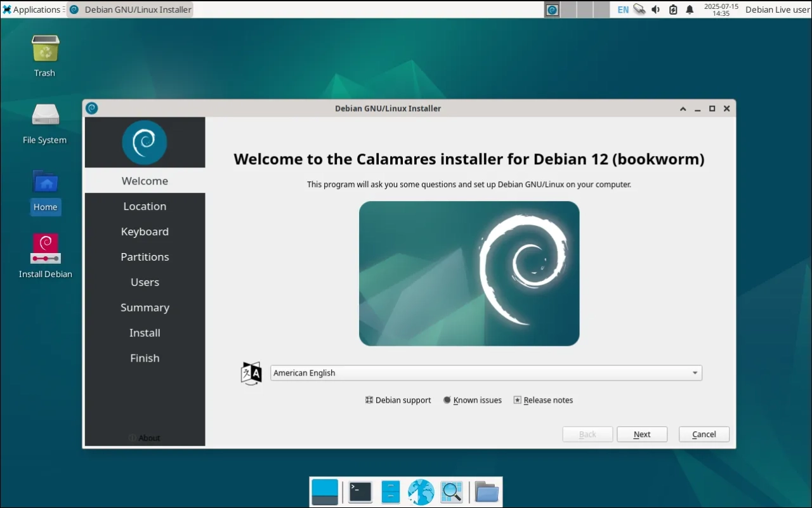This screenshot has width=812, height=508.
Task: Open the Trash desktop icon
Action: click(x=45, y=49)
